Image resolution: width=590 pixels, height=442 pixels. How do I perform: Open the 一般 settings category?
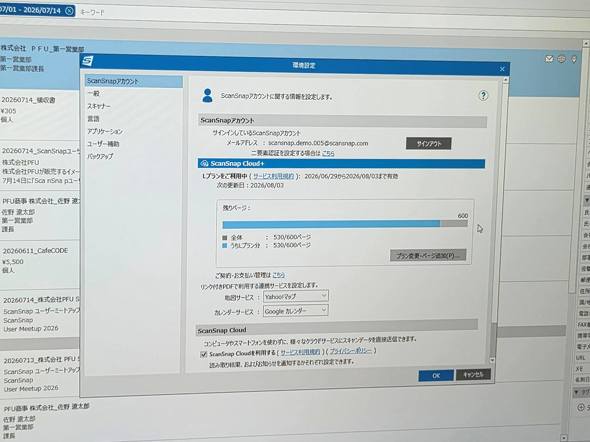pos(94,93)
